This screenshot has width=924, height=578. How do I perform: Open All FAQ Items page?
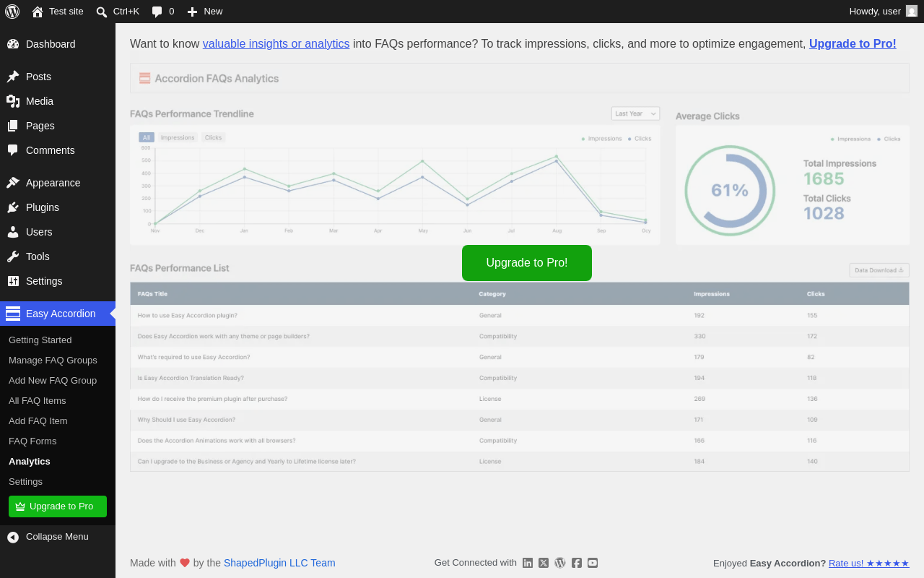38,401
